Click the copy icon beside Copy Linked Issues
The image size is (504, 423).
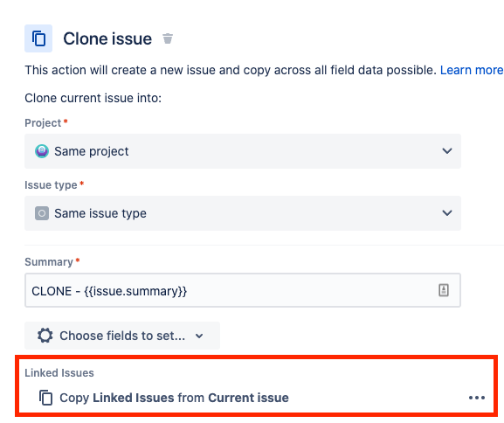coord(45,398)
